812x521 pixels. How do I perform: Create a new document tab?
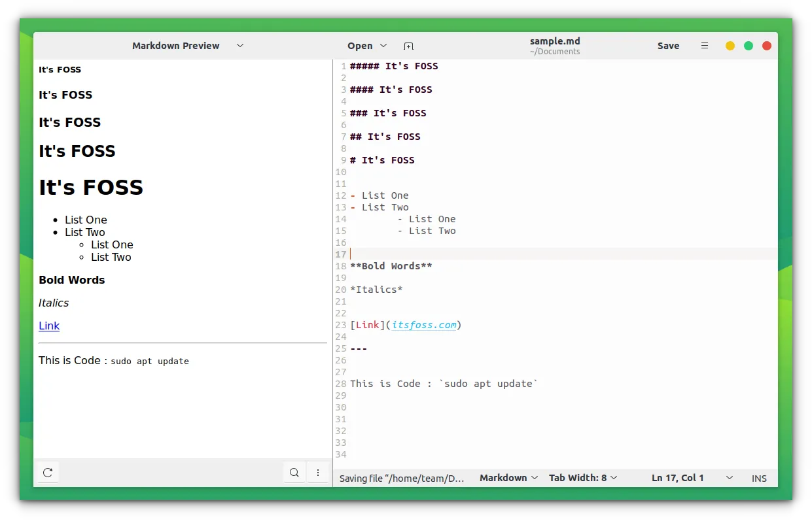click(408, 46)
